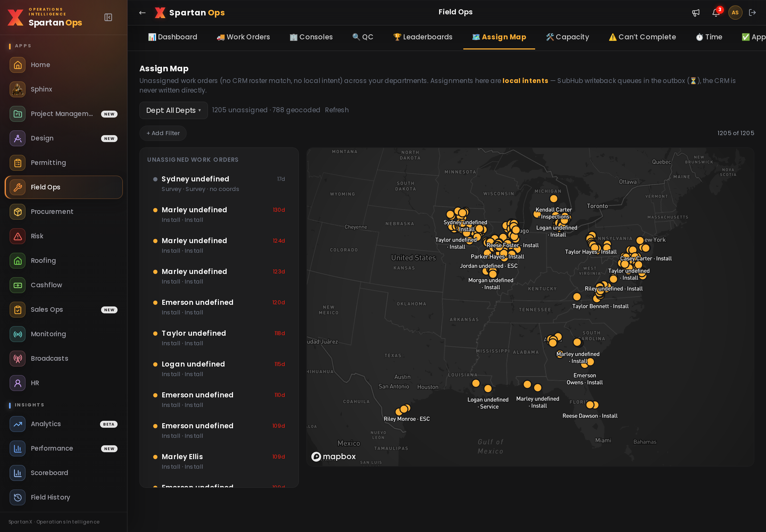Open Permitting app
This screenshot has width=766, height=532.
[x=64, y=163]
